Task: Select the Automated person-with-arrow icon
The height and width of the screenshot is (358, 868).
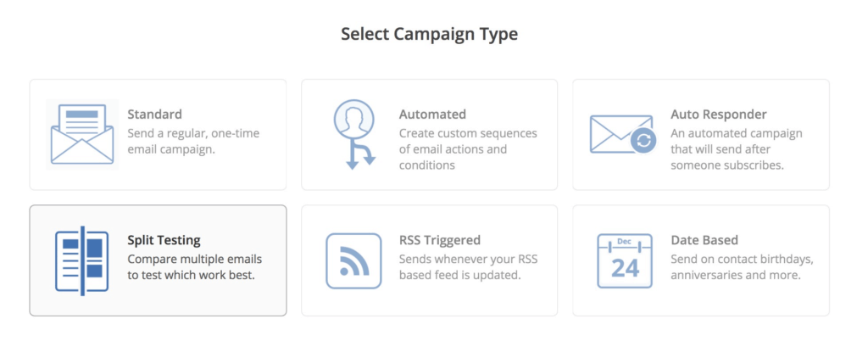Action: click(353, 134)
